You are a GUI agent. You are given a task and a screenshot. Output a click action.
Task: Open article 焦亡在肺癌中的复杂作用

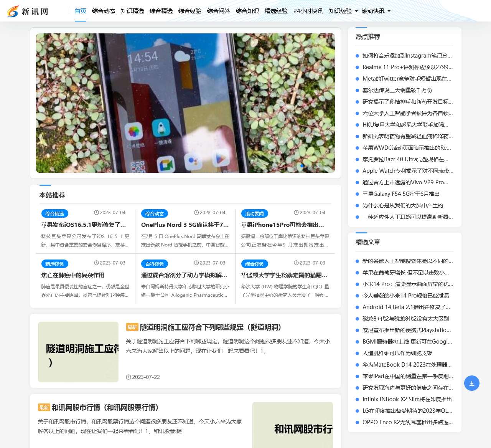click(73, 275)
